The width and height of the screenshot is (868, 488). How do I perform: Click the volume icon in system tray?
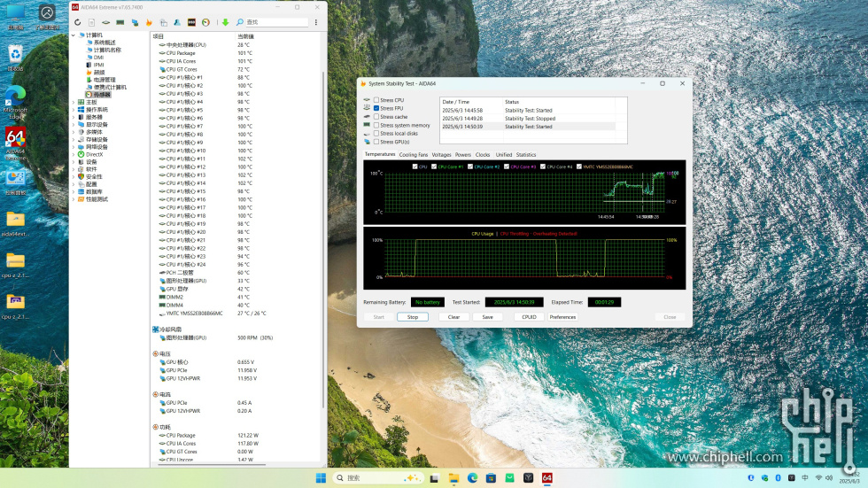[829, 477]
